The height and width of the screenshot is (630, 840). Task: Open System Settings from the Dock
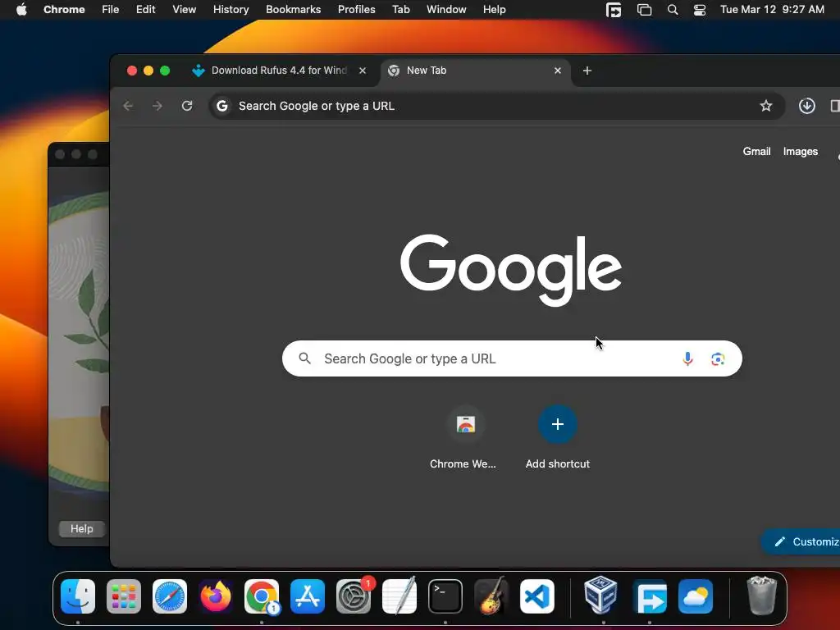coord(354,596)
